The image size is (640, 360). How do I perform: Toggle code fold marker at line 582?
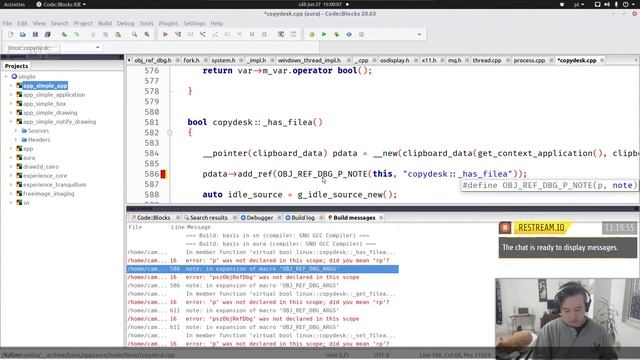pyautogui.click(x=170, y=133)
